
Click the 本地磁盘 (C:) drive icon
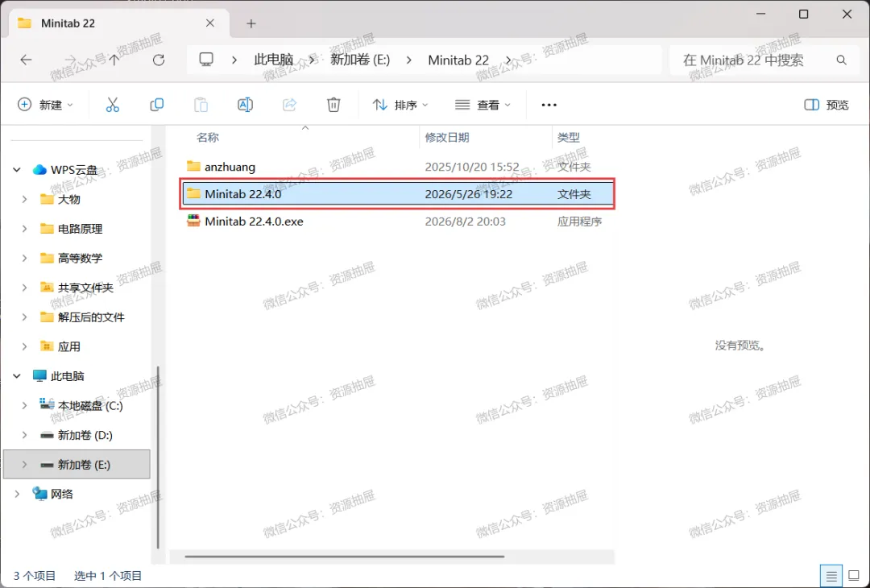(48, 404)
